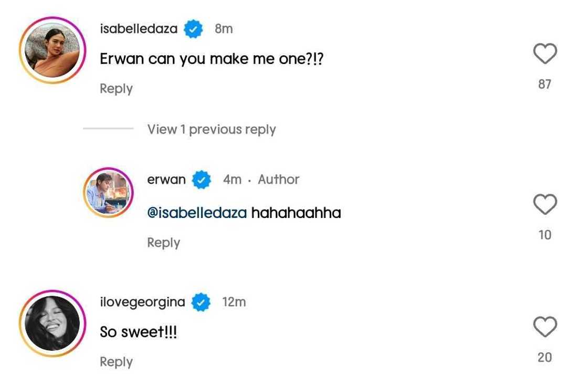Click the verified badge next to isabelledaza
588x387 pixels.
click(194, 29)
